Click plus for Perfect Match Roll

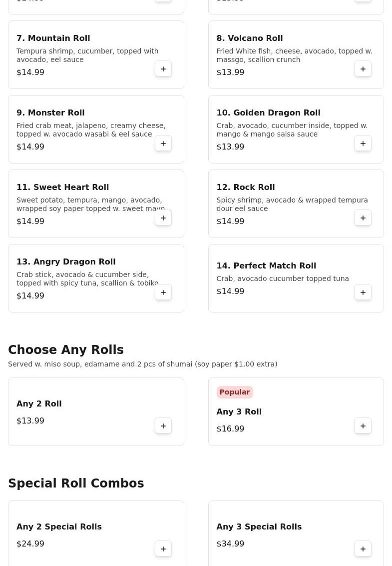tap(363, 292)
